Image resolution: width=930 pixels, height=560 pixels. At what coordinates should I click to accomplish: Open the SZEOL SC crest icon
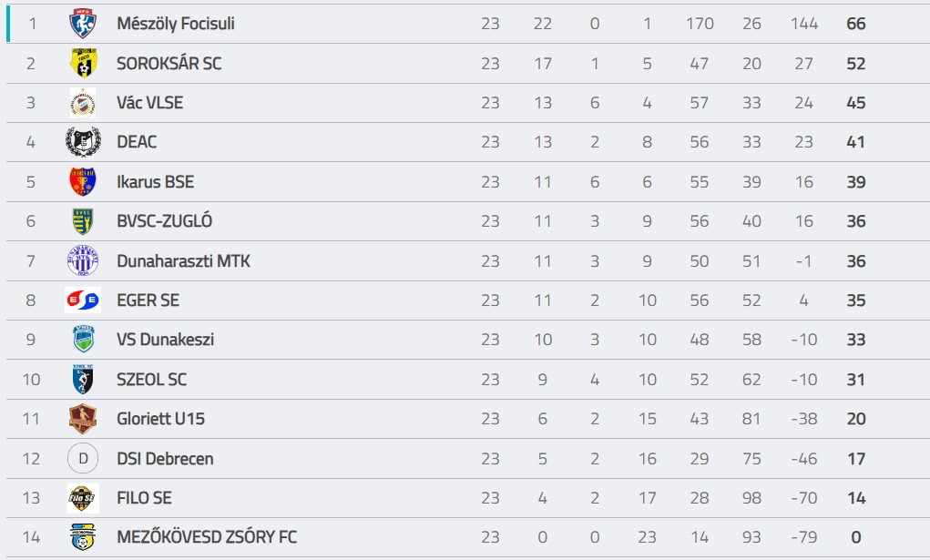coord(83,379)
